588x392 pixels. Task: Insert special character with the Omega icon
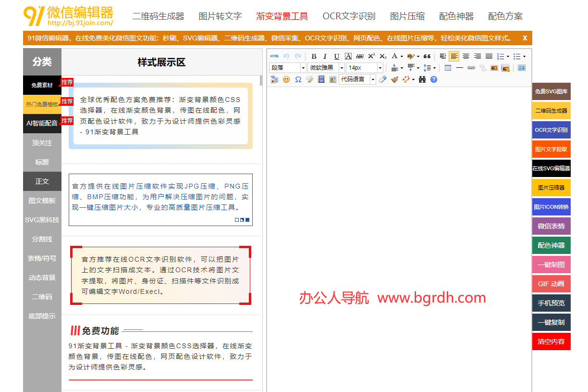point(298,79)
